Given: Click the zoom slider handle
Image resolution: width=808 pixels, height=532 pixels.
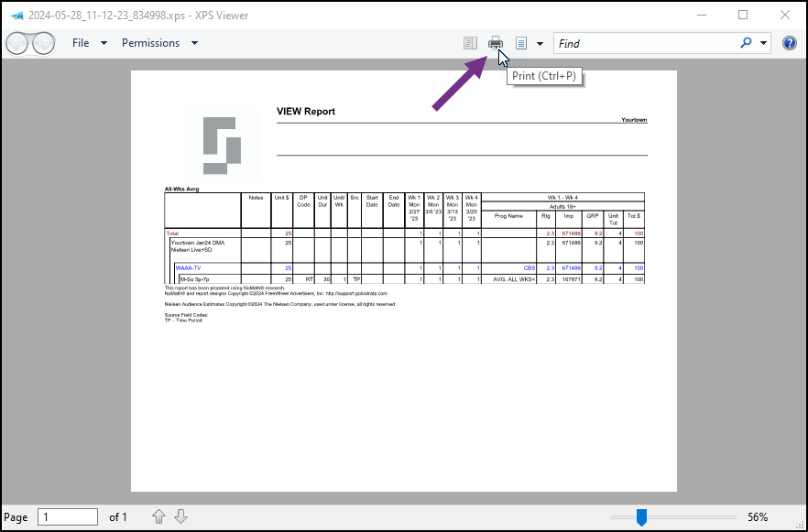Looking at the screenshot, I should [x=641, y=517].
